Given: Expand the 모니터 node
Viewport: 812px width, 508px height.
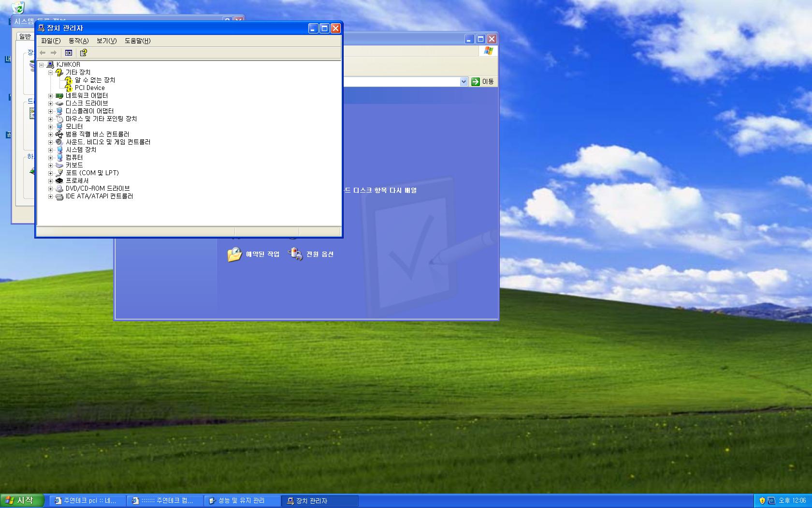Looking at the screenshot, I should pos(50,127).
